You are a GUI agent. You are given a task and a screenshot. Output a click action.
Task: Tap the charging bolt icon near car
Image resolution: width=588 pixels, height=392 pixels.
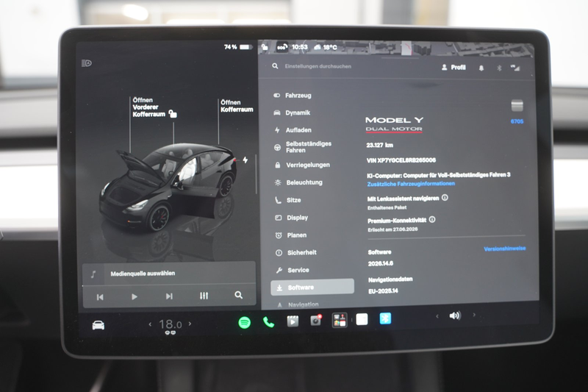[x=245, y=160]
